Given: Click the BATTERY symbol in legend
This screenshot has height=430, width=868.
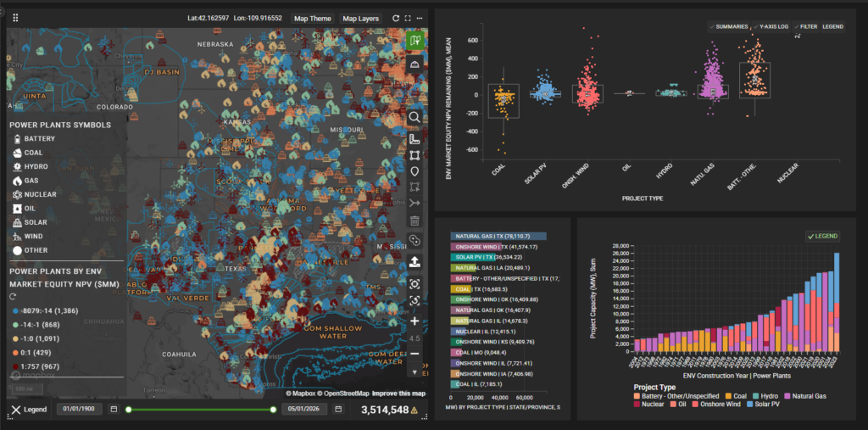Looking at the screenshot, I should tap(17, 138).
